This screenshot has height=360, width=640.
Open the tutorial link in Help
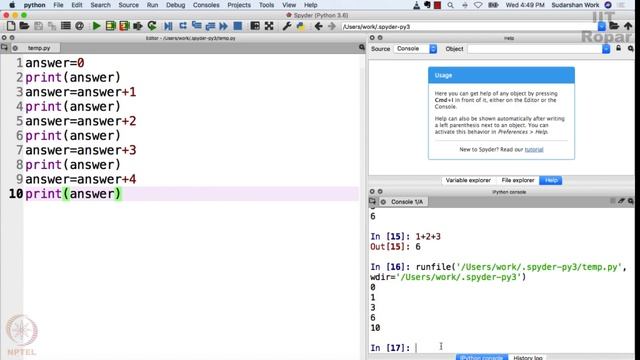[534, 149]
